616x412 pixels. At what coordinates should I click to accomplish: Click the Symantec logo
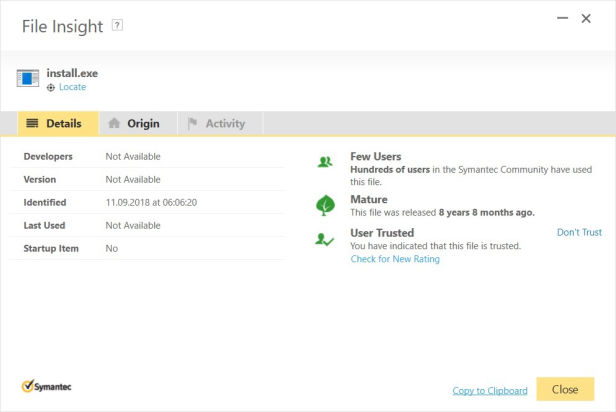[46, 386]
